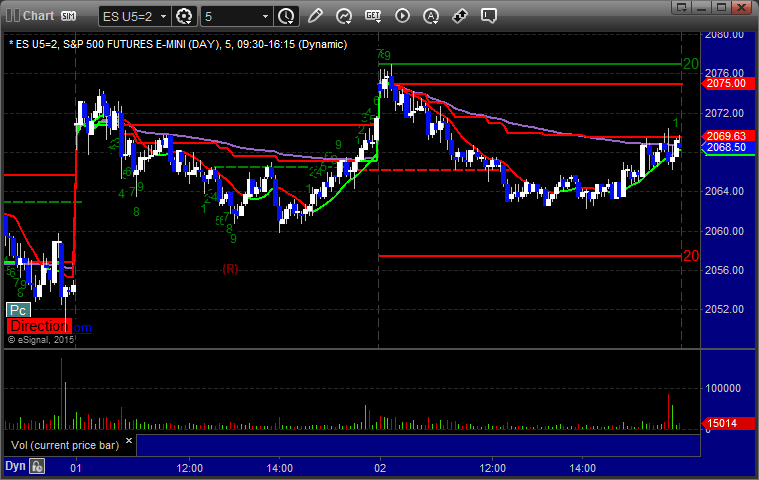The width and height of the screenshot is (759, 480).
Task: Click the 2069.63 red price marker
Action: pos(728,136)
